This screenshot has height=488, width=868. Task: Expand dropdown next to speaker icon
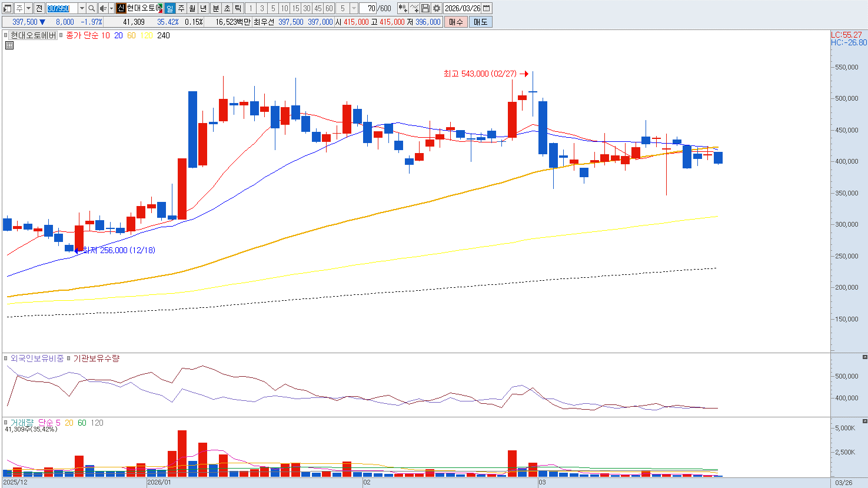coord(111,8)
